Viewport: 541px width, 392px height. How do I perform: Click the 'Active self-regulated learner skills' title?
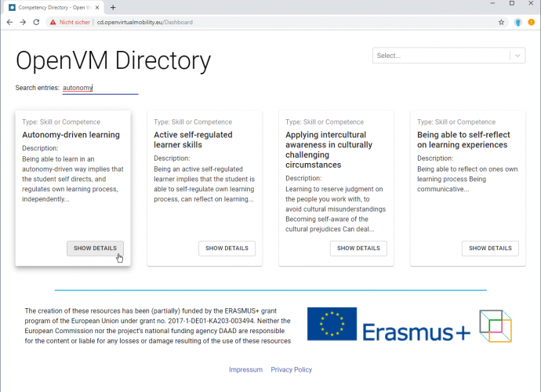click(193, 140)
